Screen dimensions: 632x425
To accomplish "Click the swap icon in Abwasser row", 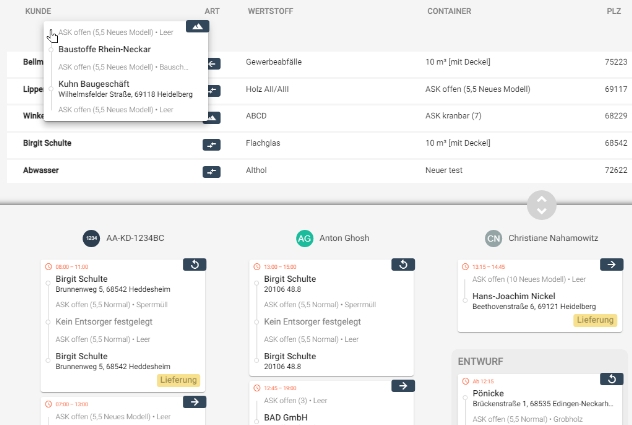I will [212, 172].
